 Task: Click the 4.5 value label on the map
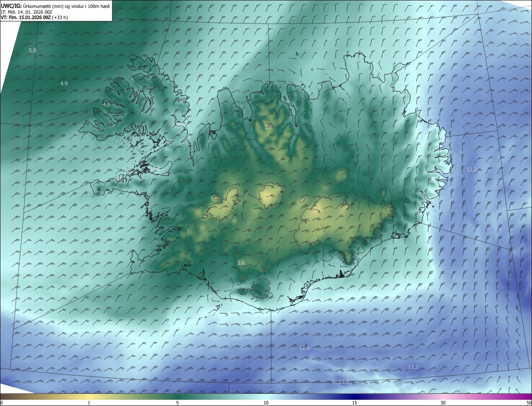[106, 105]
